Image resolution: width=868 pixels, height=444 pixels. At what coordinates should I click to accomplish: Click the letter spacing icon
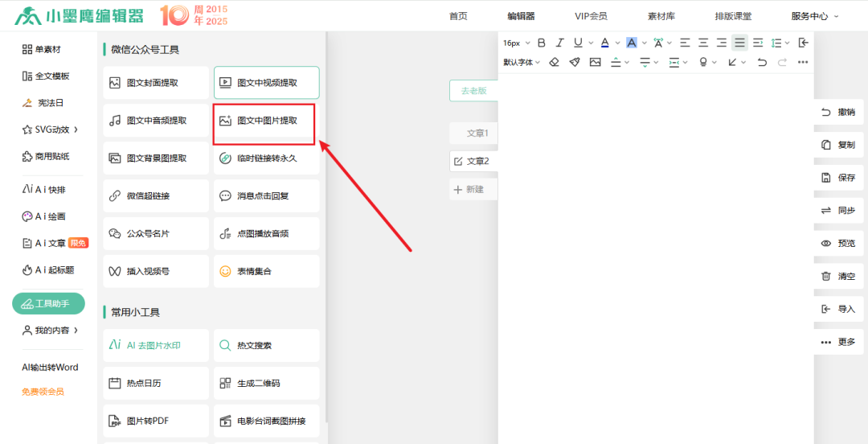point(658,43)
